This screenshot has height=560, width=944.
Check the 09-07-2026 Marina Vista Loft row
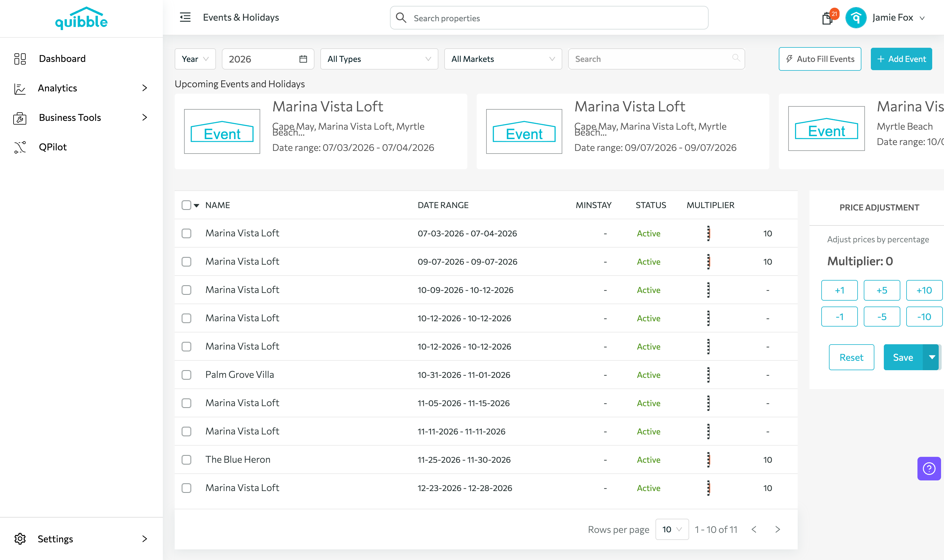coord(186,261)
